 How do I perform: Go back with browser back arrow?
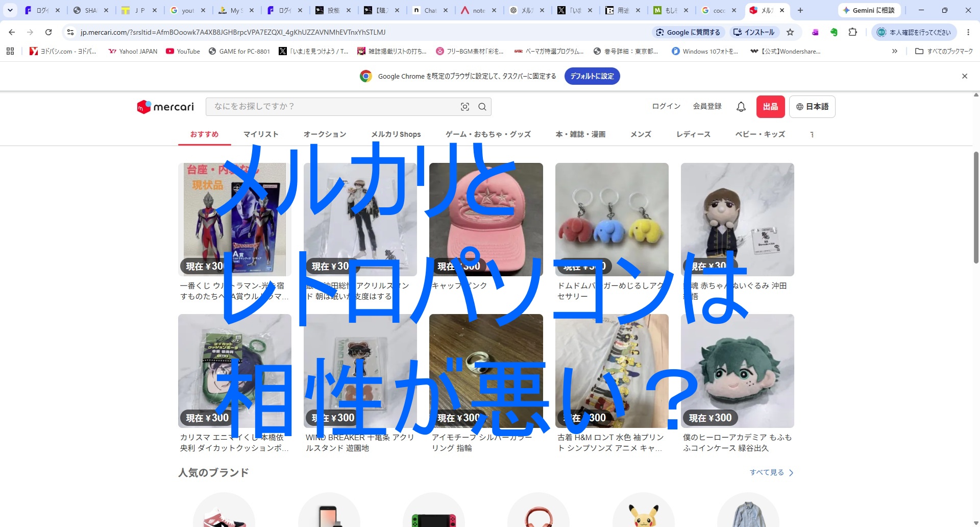tap(12, 32)
